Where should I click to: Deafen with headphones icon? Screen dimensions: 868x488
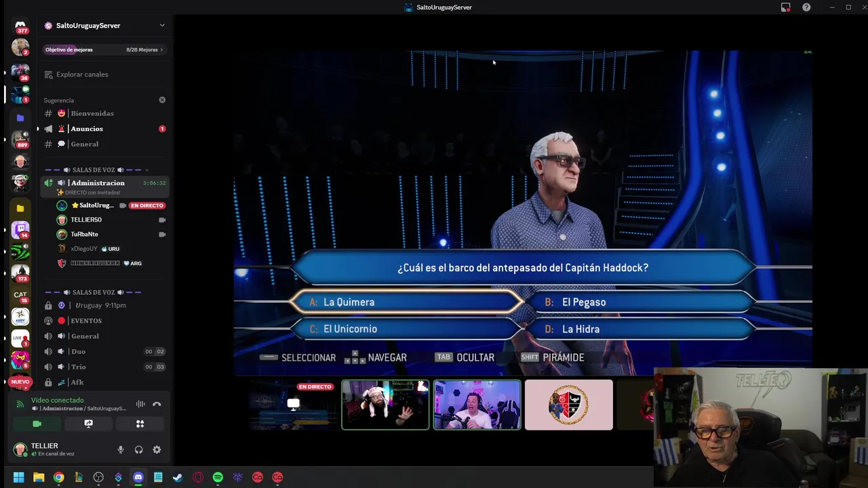(138, 449)
